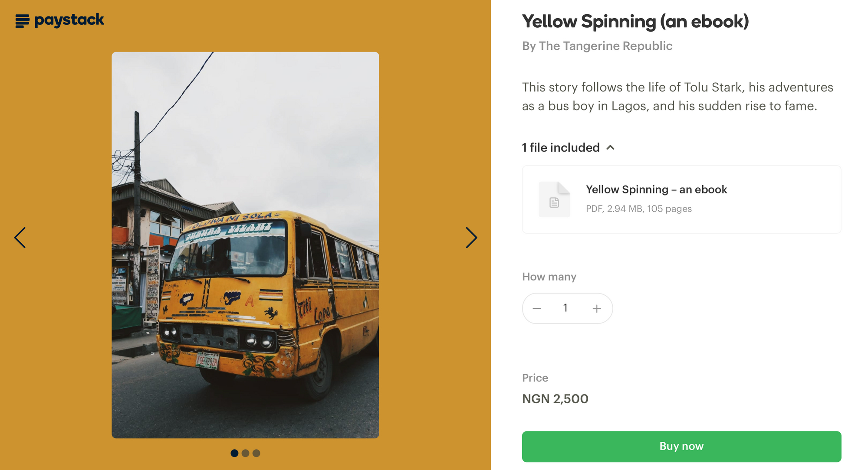Click the quantity number field

coord(566,308)
